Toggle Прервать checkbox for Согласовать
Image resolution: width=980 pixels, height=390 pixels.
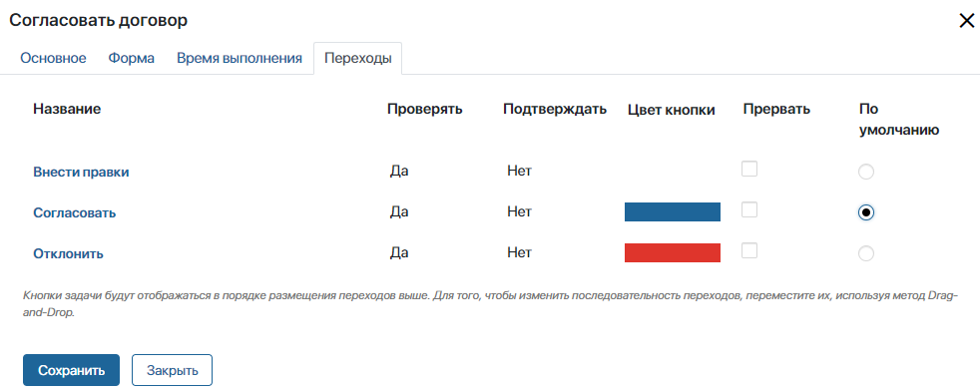tap(749, 209)
